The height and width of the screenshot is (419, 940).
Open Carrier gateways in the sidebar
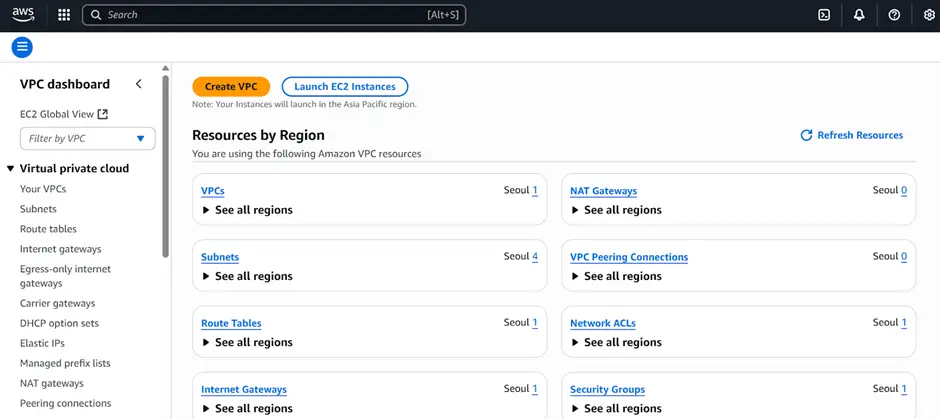pos(58,303)
